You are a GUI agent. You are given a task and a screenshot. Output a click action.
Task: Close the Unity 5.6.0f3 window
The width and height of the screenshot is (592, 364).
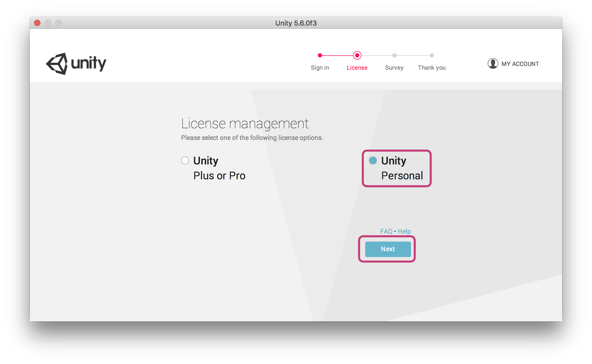tap(37, 23)
